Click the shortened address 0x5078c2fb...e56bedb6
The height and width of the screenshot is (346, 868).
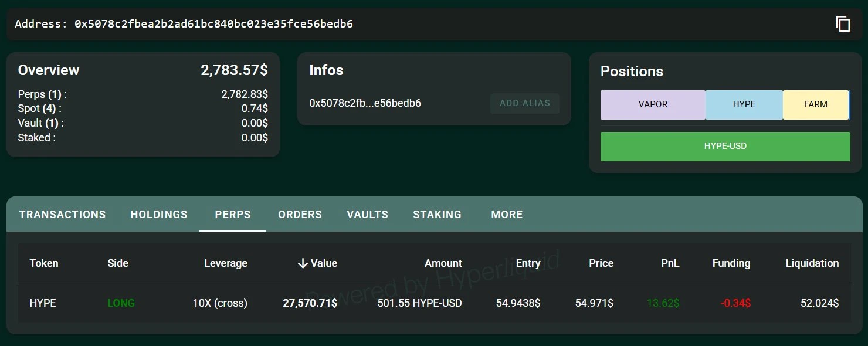point(364,103)
